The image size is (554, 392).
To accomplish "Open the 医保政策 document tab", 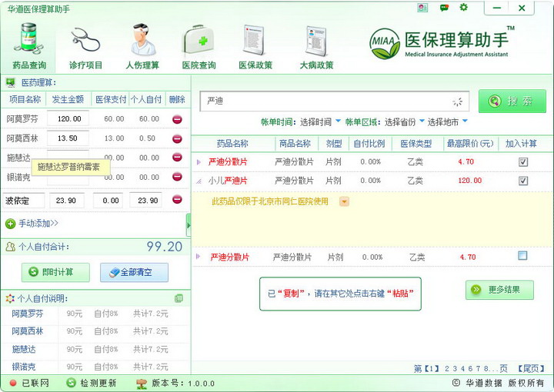I will (x=255, y=46).
